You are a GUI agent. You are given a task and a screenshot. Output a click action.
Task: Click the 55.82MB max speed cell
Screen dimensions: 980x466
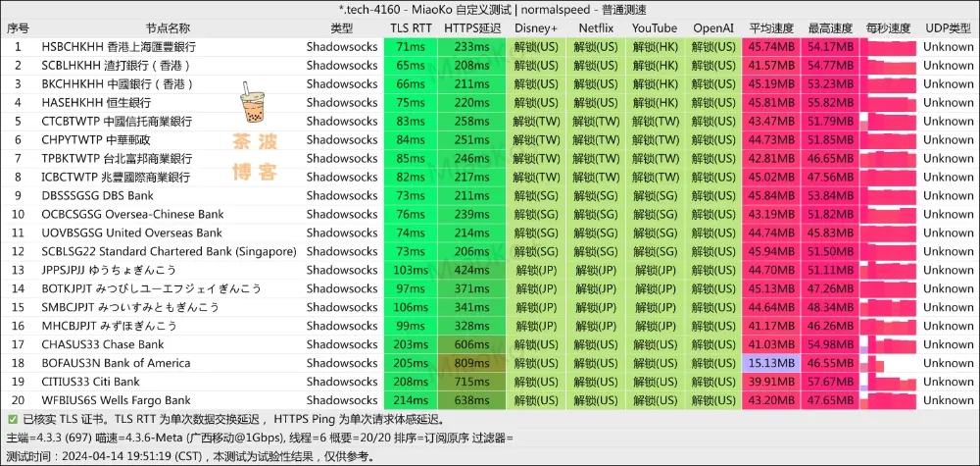pyautogui.click(x=831, y=103)
